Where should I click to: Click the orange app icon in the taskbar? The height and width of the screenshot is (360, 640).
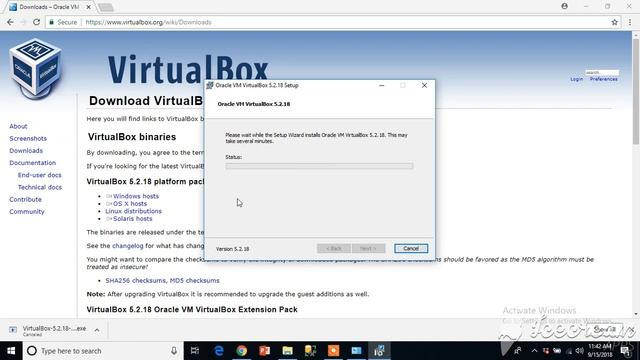tap(333, 351)
